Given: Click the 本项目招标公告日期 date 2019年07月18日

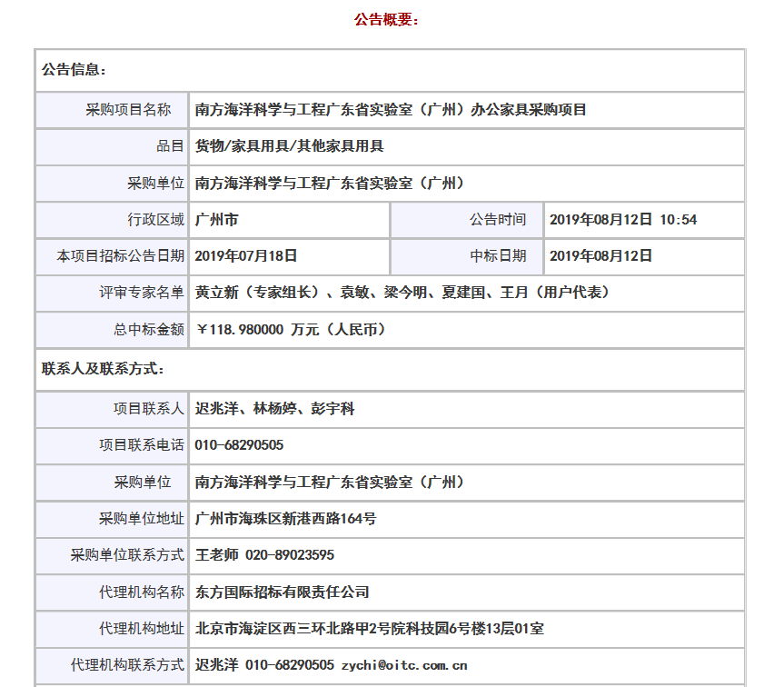Looking at the screenshot, I should tap(246, 255).
